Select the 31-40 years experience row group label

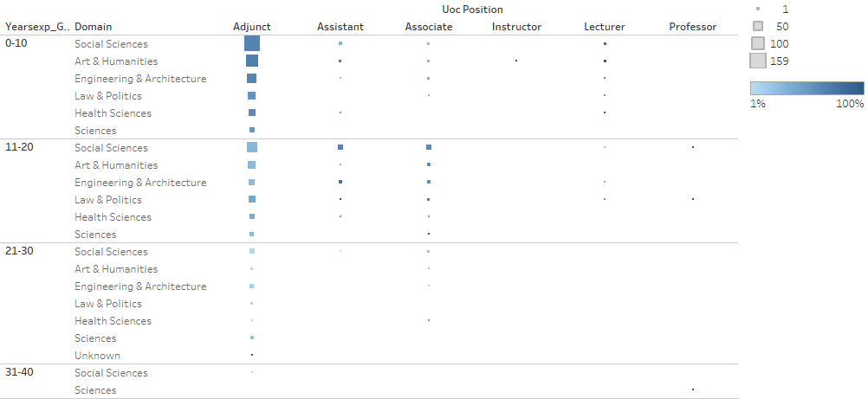[x=19, y=372]
